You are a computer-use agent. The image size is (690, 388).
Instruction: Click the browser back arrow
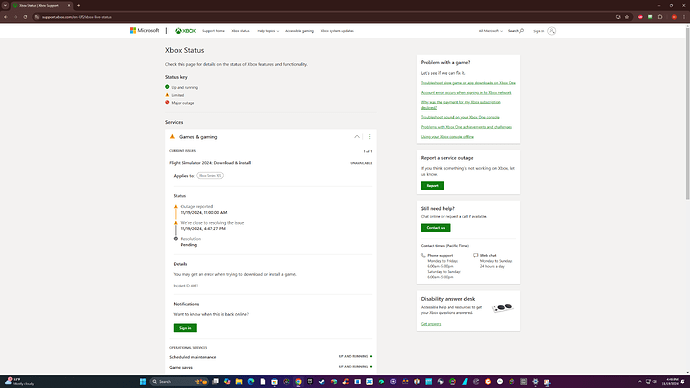(6, 17)
